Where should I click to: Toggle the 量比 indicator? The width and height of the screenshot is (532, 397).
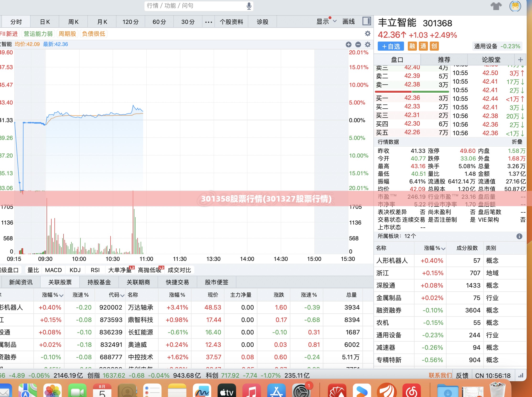pos(33,270)
